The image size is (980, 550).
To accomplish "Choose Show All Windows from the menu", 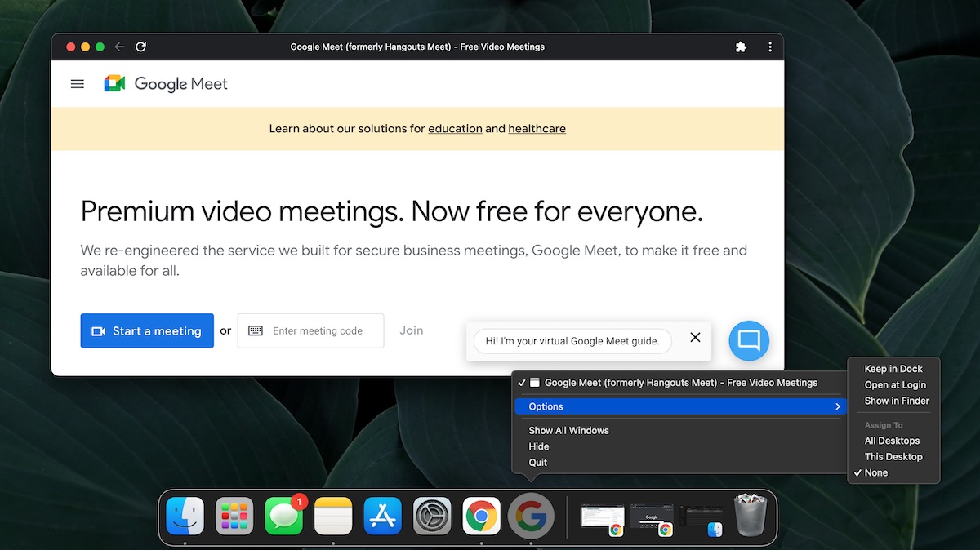I will click(x=568, y=430).
